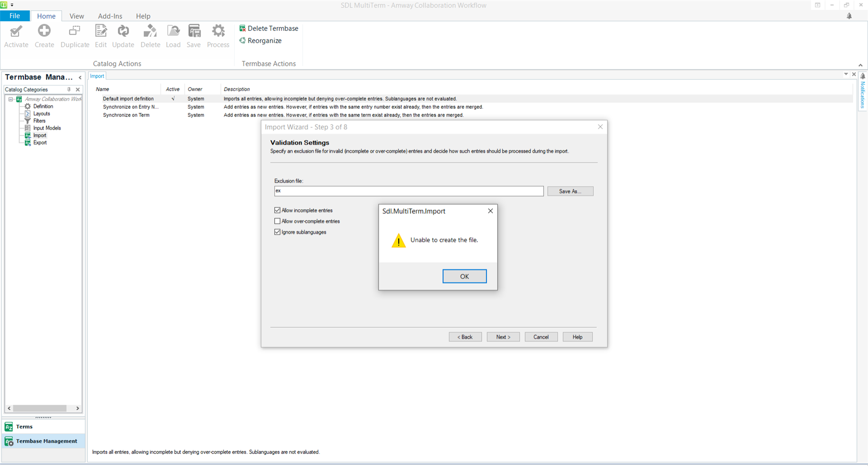Click Help in the Import Wizard
The width and height of the screenshot is (868, 466).
pyautogui.click(x=577, y=337)
